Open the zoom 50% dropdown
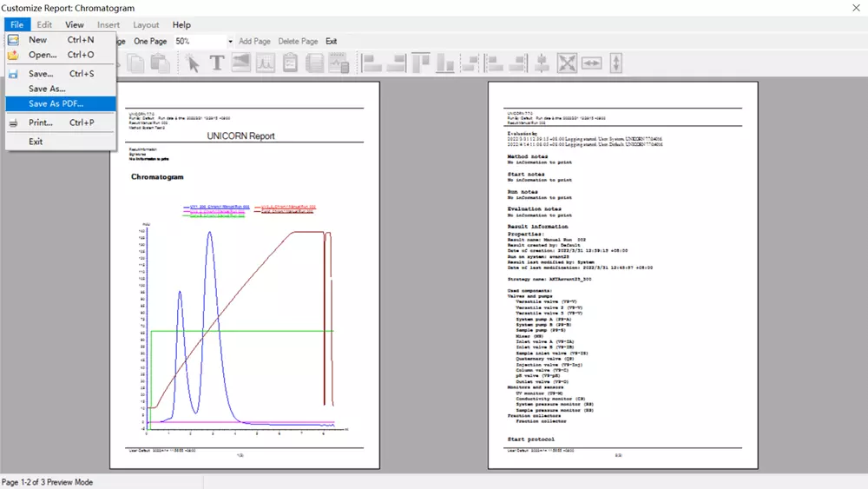The image size is (868, 489). [230, 42]
